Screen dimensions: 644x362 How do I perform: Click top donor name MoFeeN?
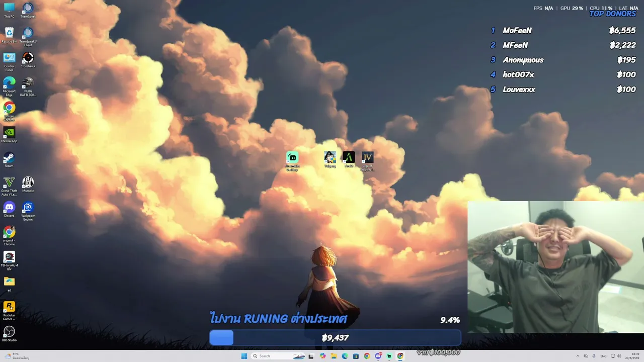[517, 31]
